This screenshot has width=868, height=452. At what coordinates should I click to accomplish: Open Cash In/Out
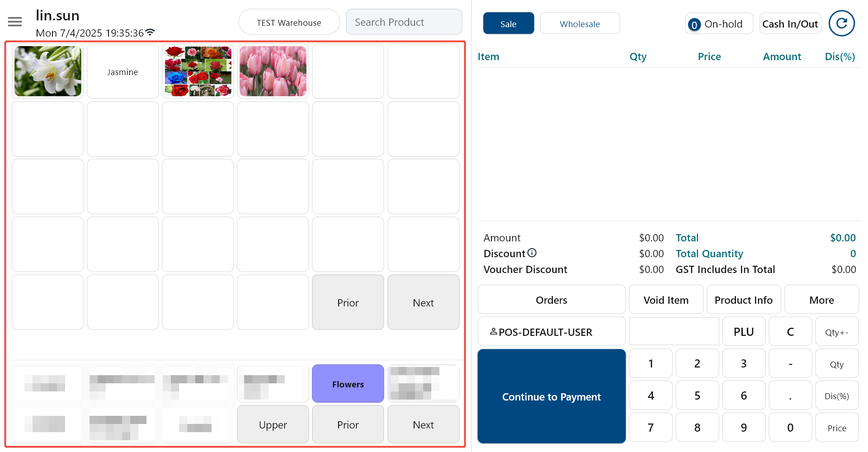tap(790, 24)
